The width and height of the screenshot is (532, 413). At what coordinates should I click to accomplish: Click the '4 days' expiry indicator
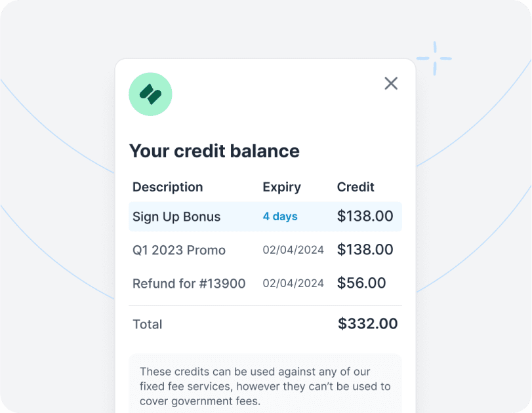tap(280, 216)
